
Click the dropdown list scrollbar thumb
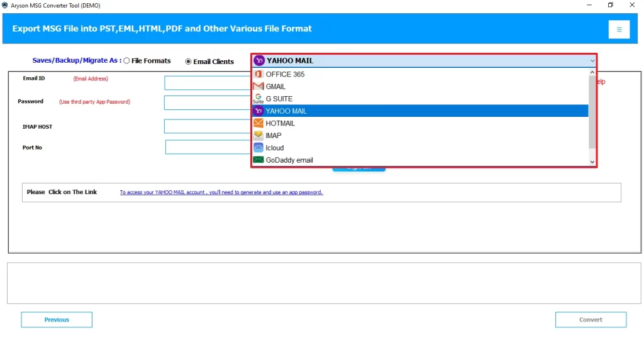coord(592,112)
